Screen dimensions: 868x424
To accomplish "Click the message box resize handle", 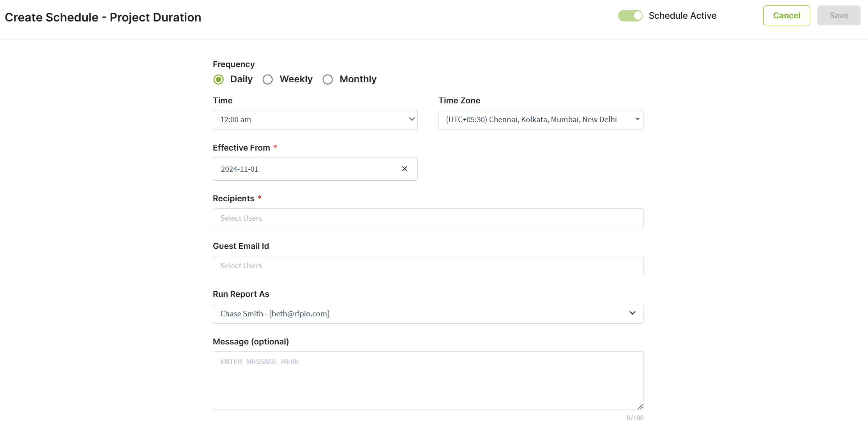I will click(x=640, y=406).
